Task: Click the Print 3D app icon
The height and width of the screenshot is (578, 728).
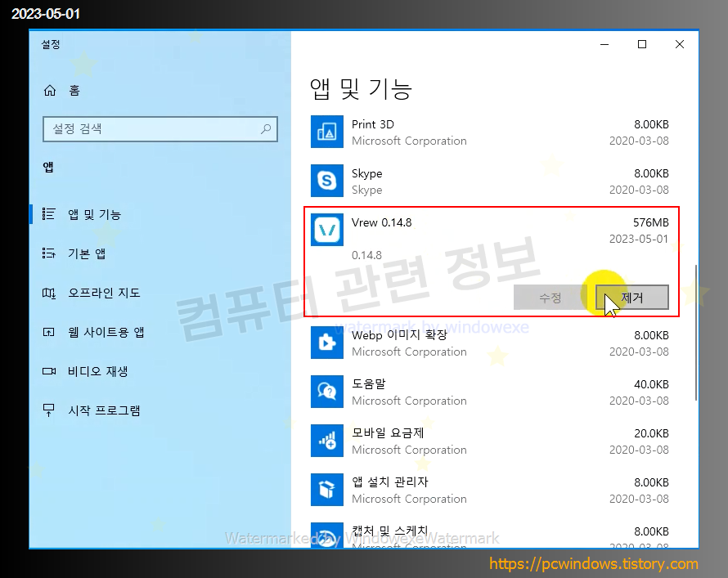Action: [327, 132]
